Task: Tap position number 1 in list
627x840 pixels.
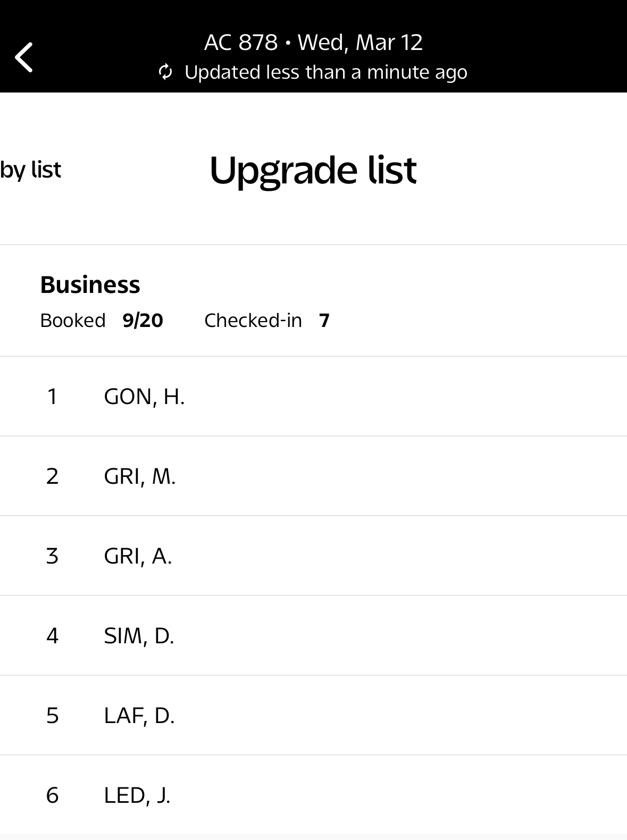Action: click(52, 397)
